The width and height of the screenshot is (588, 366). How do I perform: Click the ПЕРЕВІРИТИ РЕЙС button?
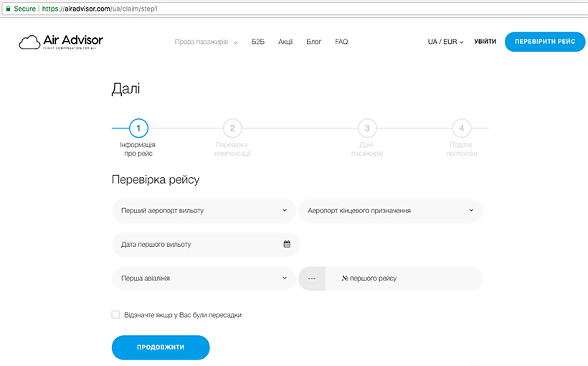pos(545,42)
